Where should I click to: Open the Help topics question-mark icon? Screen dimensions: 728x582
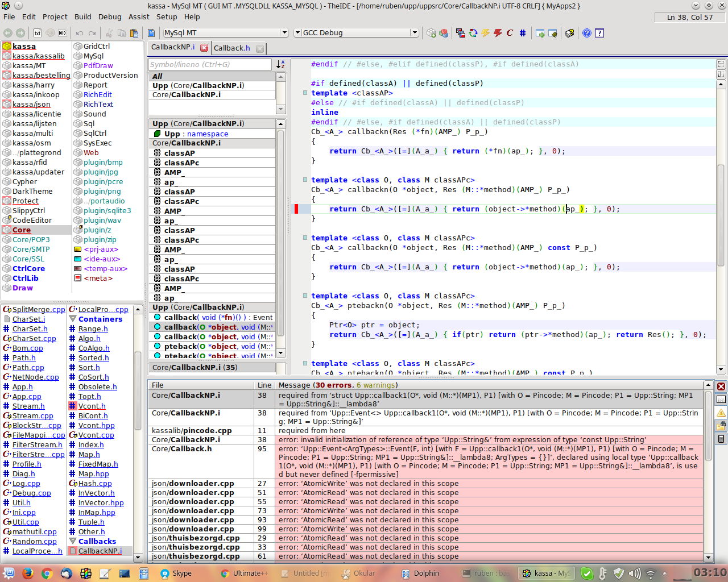tap(587, 33)
